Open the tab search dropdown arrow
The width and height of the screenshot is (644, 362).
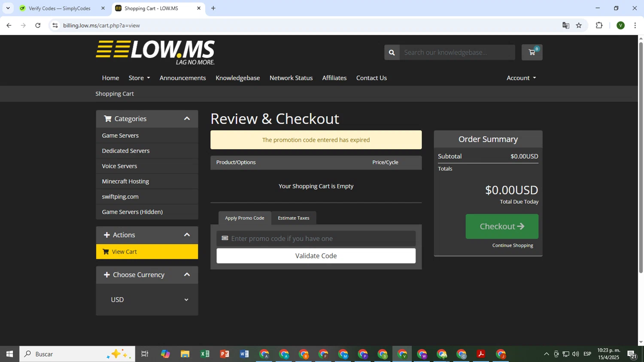click(8, 8)
